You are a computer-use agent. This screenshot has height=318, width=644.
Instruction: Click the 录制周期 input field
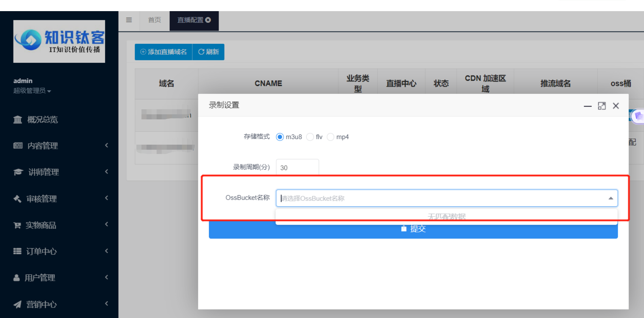(x=297, y=167)
